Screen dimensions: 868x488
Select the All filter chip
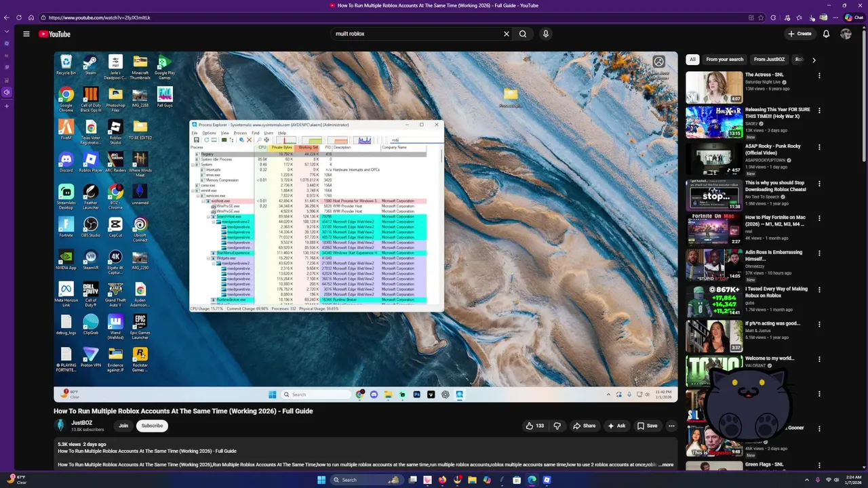692,60
